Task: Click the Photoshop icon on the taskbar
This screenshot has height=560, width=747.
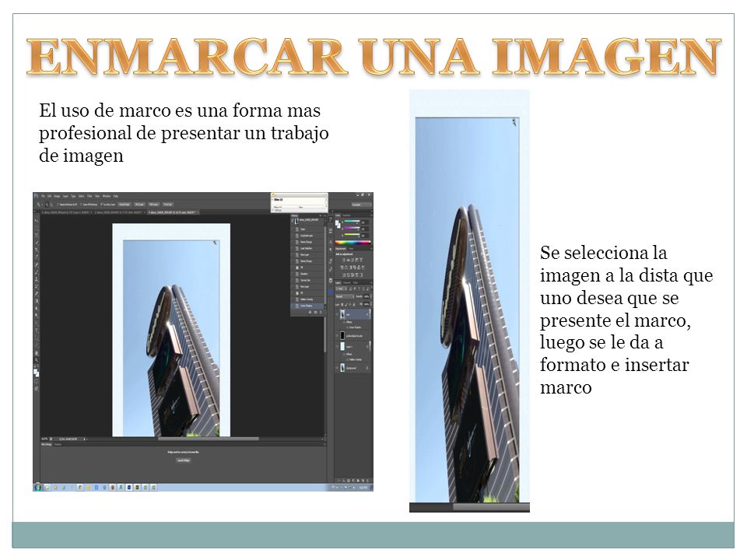Action: [x=129, y=487]
